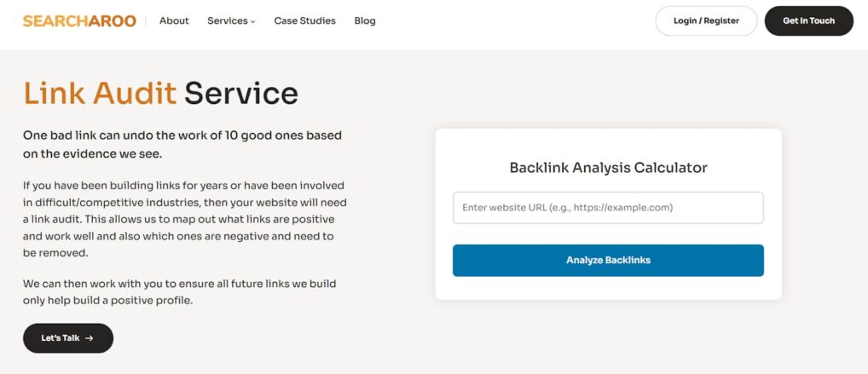Click the Get In Touch button
Viewport: 868px width, 374px height.
809,21
